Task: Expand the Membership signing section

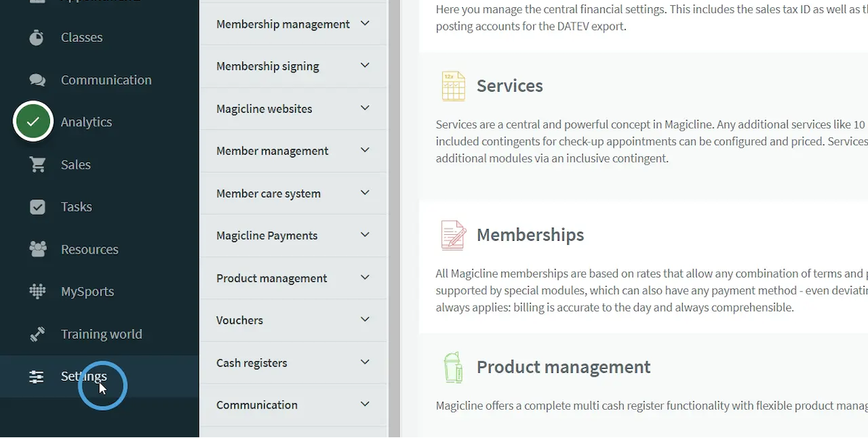Action: 365,66
